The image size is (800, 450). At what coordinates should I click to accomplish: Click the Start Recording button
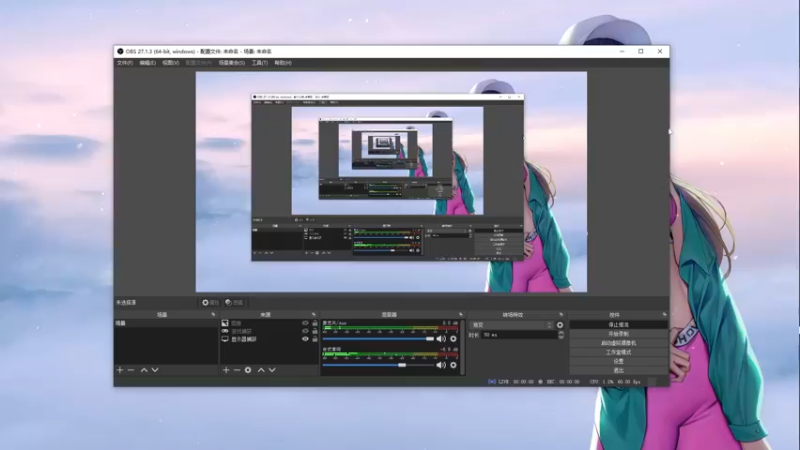(x=618, y=334)
